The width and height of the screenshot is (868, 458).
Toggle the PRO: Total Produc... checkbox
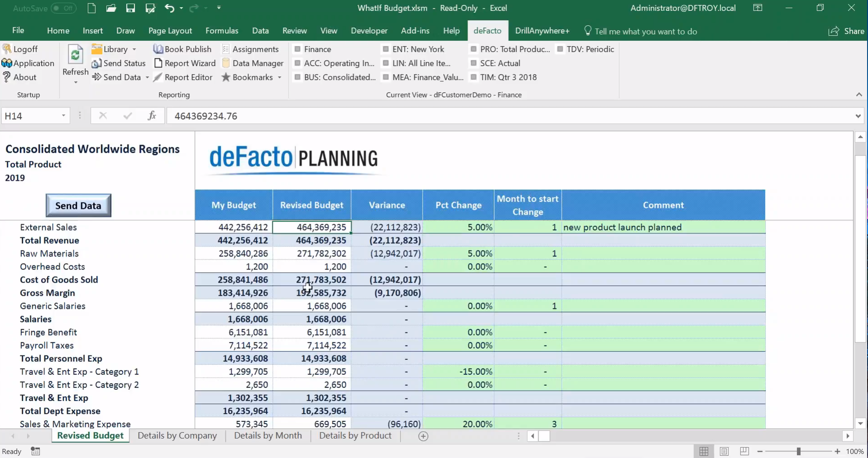click(474, 49)
